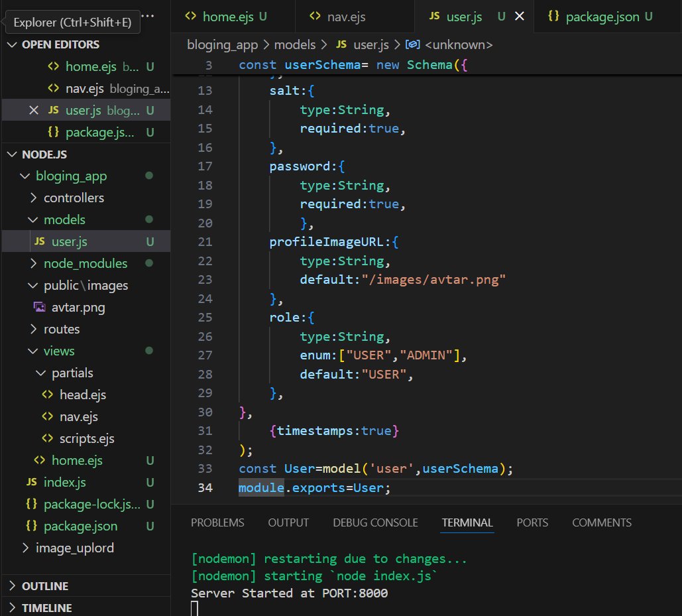
Task: Expand the routes folder
Action: coord(33,329)
